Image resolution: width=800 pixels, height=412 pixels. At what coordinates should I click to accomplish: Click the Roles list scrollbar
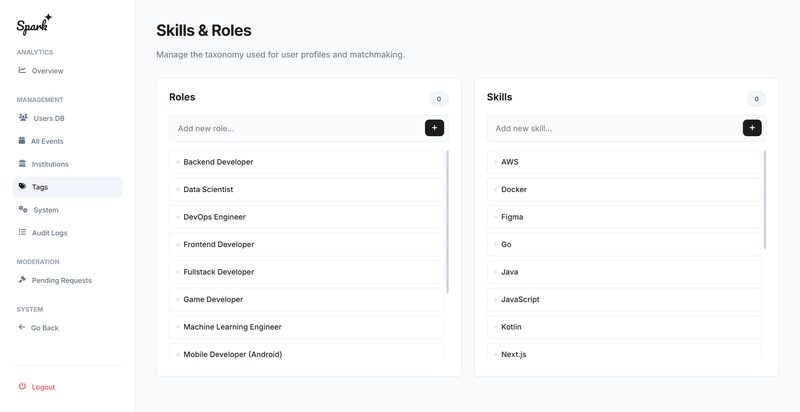[x=448, y=220]
